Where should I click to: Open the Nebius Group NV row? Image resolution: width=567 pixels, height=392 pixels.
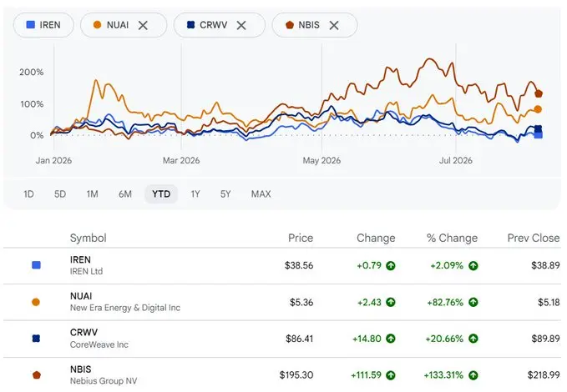(282, 374)
